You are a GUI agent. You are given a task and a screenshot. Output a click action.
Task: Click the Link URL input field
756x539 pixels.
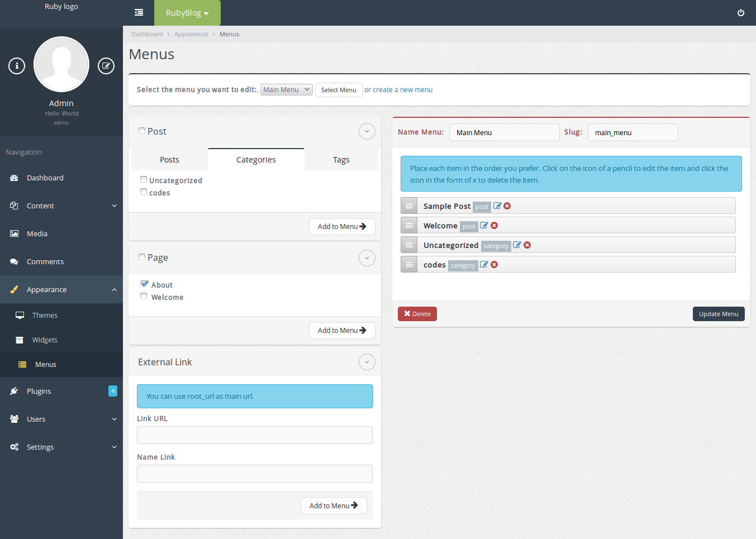pyautogui.click(x=254, y=435)
